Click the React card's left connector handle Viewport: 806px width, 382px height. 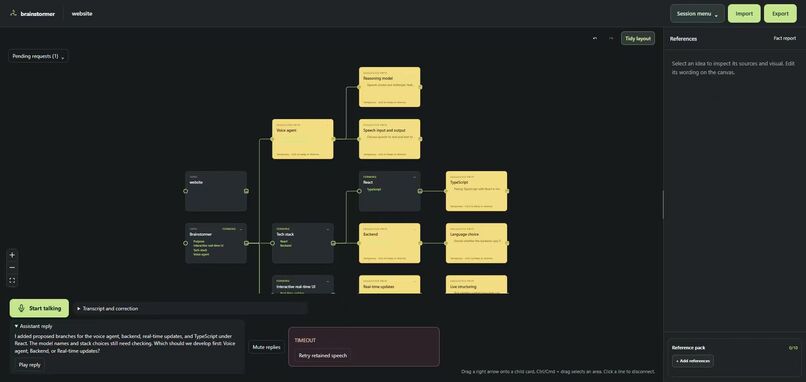tap(359, 191)
